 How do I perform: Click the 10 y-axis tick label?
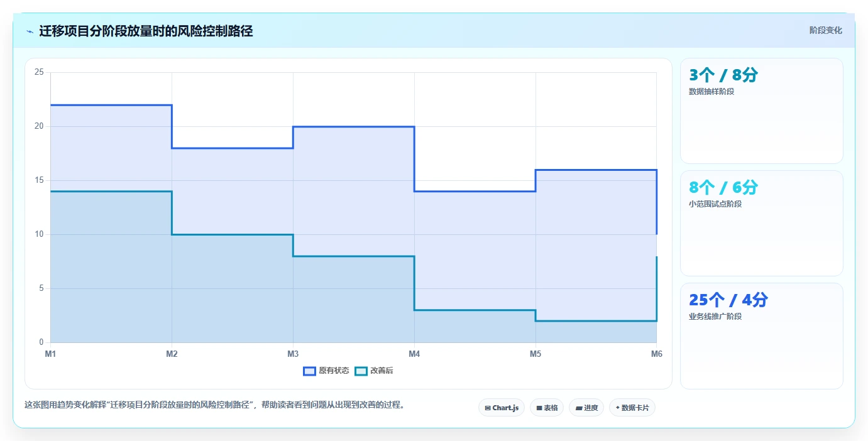click(39, 234)
